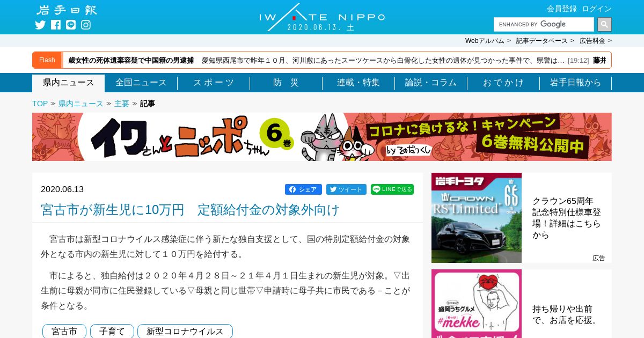Go to TOP in the breadcrumb
Screen dimensions: 644x338
click(40, 104)
